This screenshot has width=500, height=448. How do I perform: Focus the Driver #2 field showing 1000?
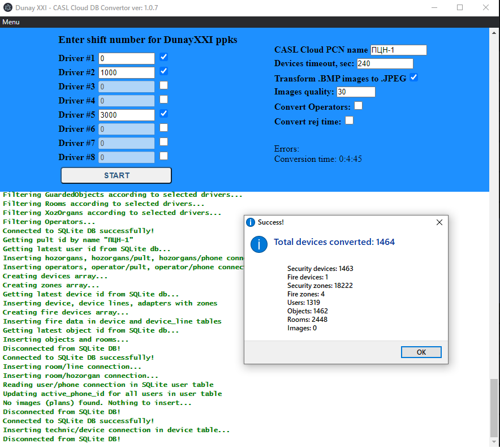point(127,72)
